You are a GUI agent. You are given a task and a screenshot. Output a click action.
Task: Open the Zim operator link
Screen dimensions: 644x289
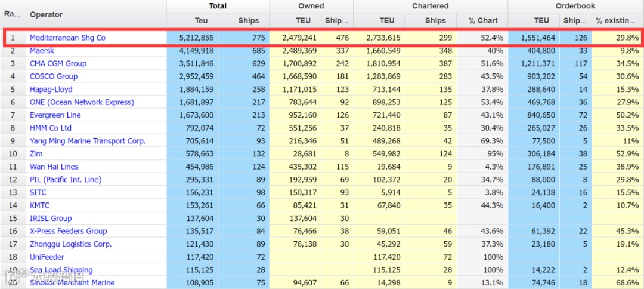36,153
